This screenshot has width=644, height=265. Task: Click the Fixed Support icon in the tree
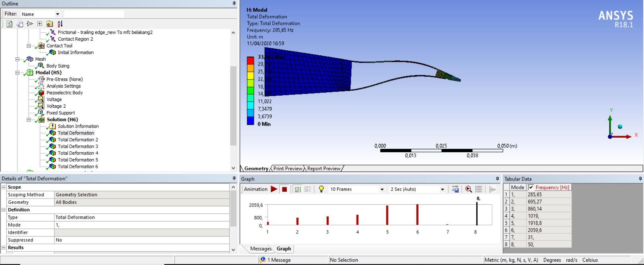41,113
